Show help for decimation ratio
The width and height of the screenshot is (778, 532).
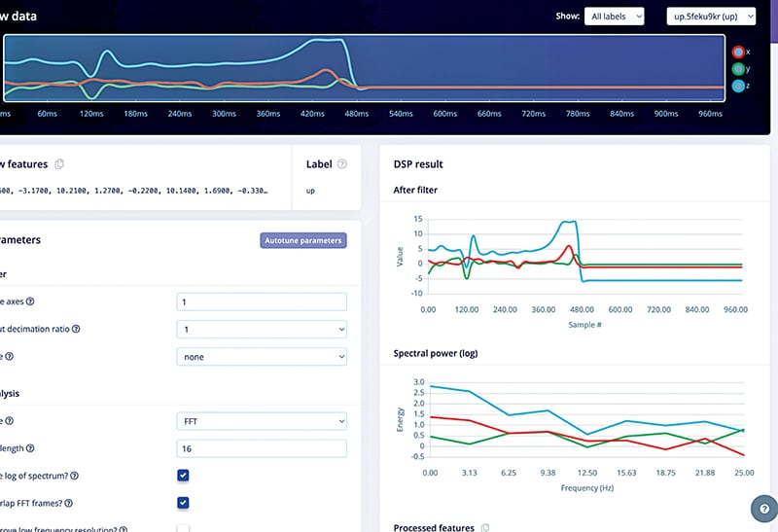click(76, 329)
